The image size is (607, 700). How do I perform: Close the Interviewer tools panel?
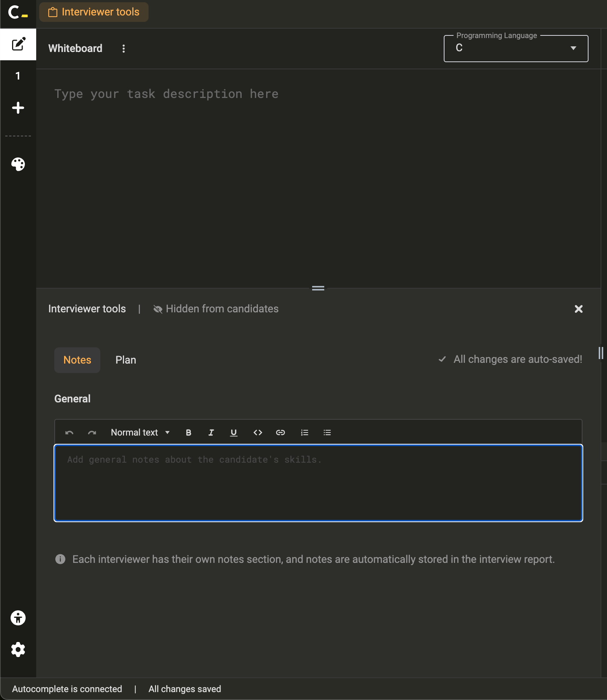578,309
